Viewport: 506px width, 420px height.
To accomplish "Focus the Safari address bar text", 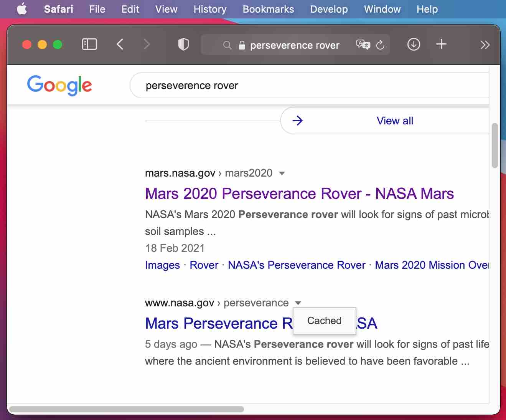I will 295,45.
